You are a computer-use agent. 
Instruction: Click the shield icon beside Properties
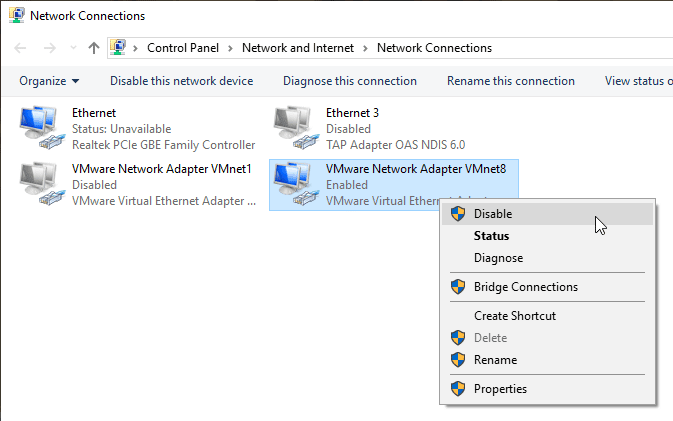pos(458,388)
